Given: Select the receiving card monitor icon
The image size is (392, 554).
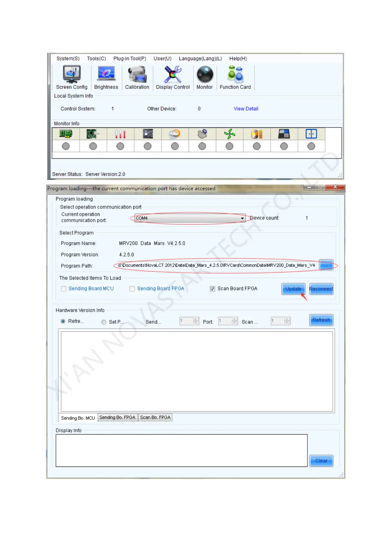Looking at the screenshot, I should 93,134.
